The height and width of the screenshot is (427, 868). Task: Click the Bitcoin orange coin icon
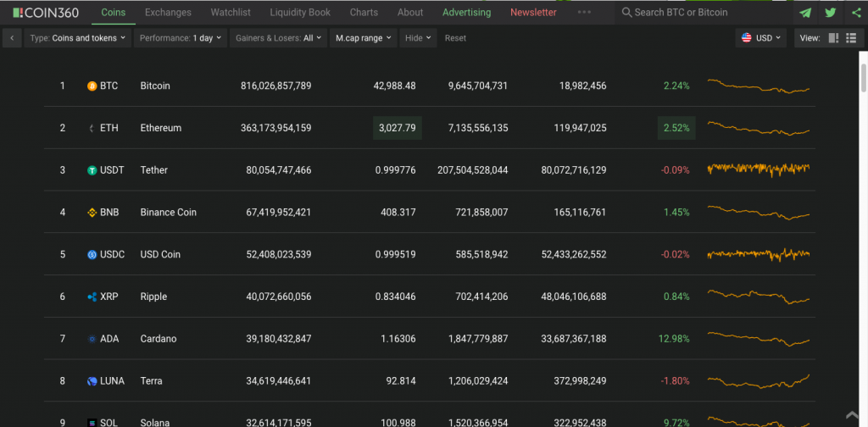pyautogui.click(x=92, y=86)
